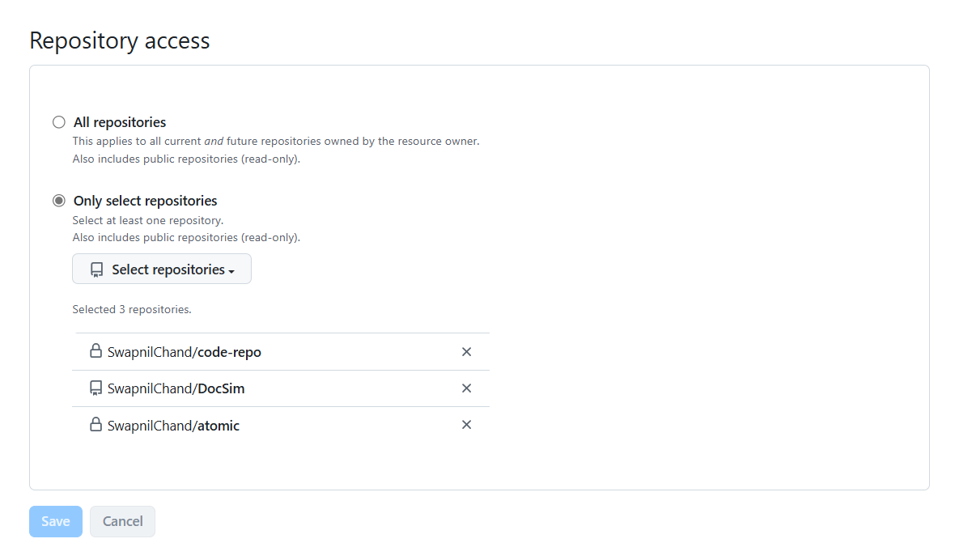Remove SwapnilChand/code-repo with its X icon
Image resolution: width=955 pixels, height=560 pixels.
pyautogui.click(x=467, y=351)
